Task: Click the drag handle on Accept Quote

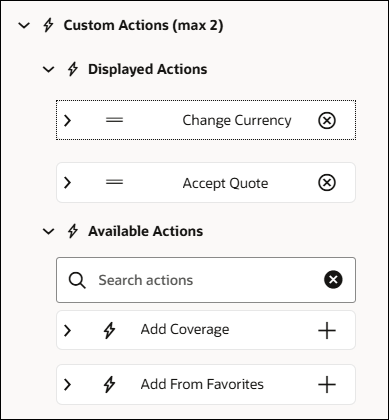Action: point(114,182)
